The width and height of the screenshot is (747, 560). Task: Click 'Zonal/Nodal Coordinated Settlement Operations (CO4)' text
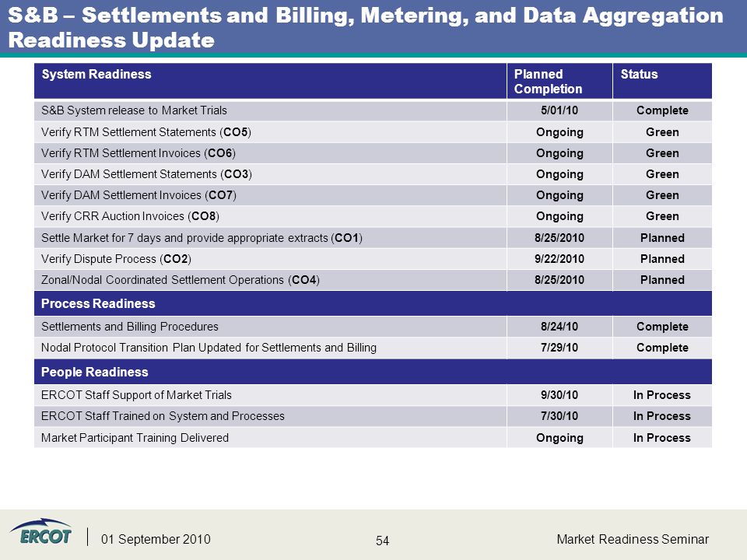(180, 279)
